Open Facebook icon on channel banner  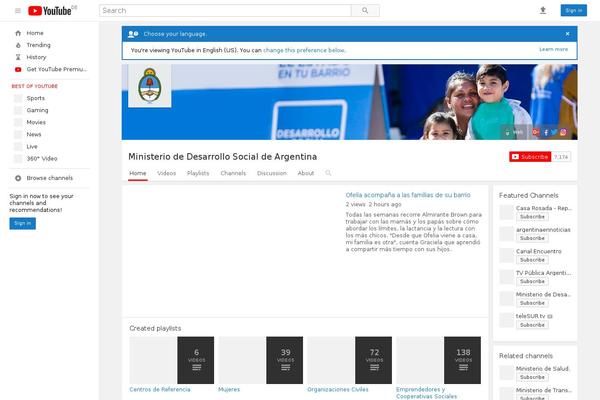pos(546,132)
